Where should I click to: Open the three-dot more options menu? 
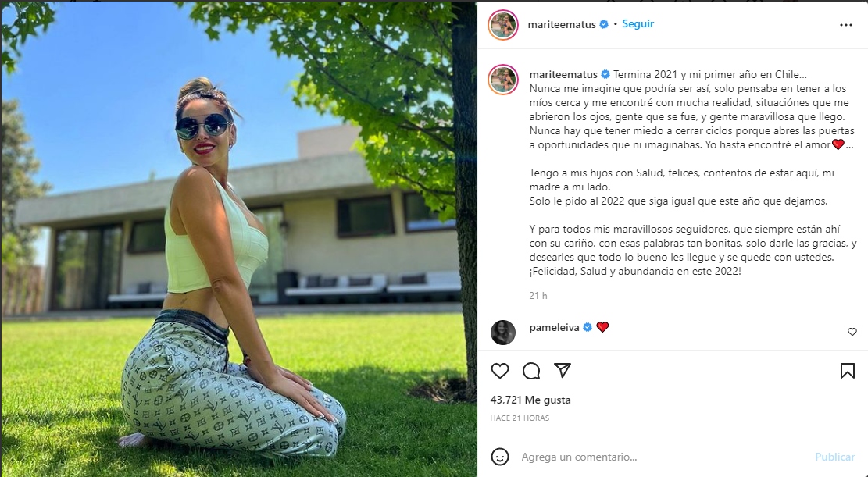click(846, 25)
